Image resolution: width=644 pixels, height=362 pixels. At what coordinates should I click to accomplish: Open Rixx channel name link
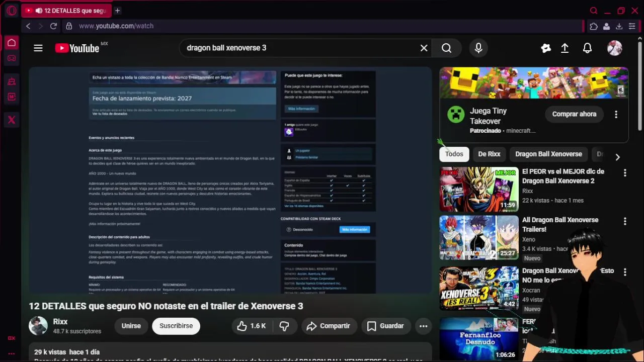60,322
